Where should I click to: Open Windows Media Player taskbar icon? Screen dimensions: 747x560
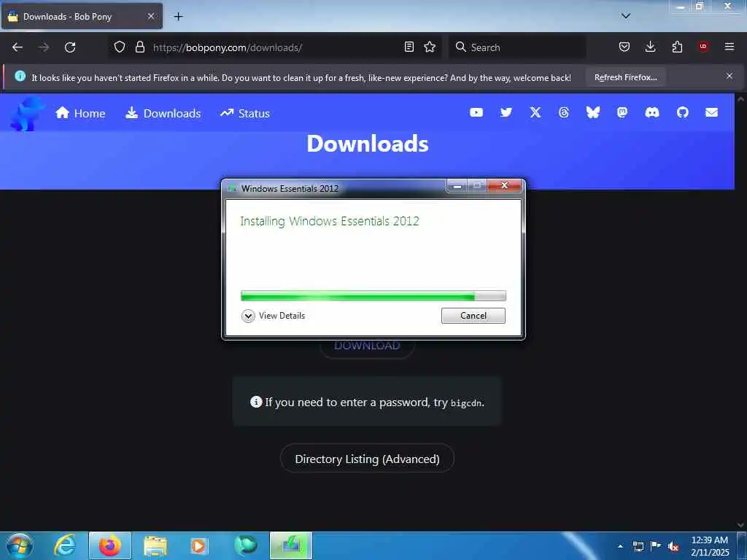(x=199, y=545)
